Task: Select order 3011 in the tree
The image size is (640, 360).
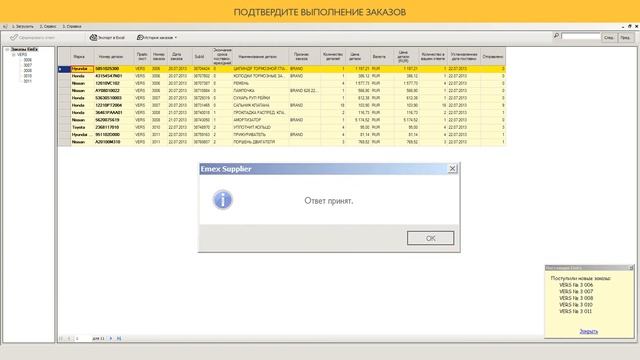Action: pyautogui.click(x=27, y=81)
